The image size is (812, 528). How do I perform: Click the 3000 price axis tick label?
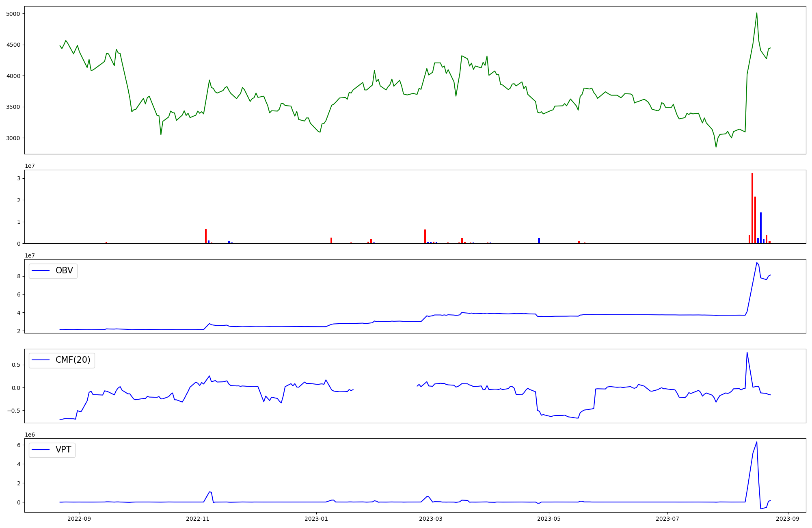click(14, 138)
